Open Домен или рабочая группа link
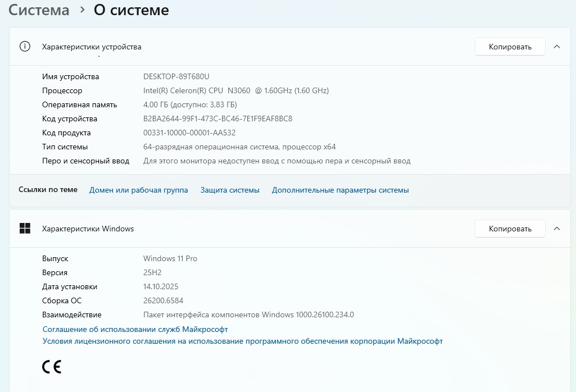Screen dimensions: 576x392 (138, 190)
